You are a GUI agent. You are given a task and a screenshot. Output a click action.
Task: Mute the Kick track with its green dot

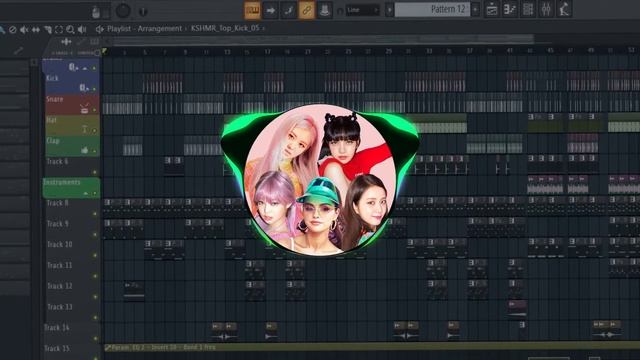point(95,89)
